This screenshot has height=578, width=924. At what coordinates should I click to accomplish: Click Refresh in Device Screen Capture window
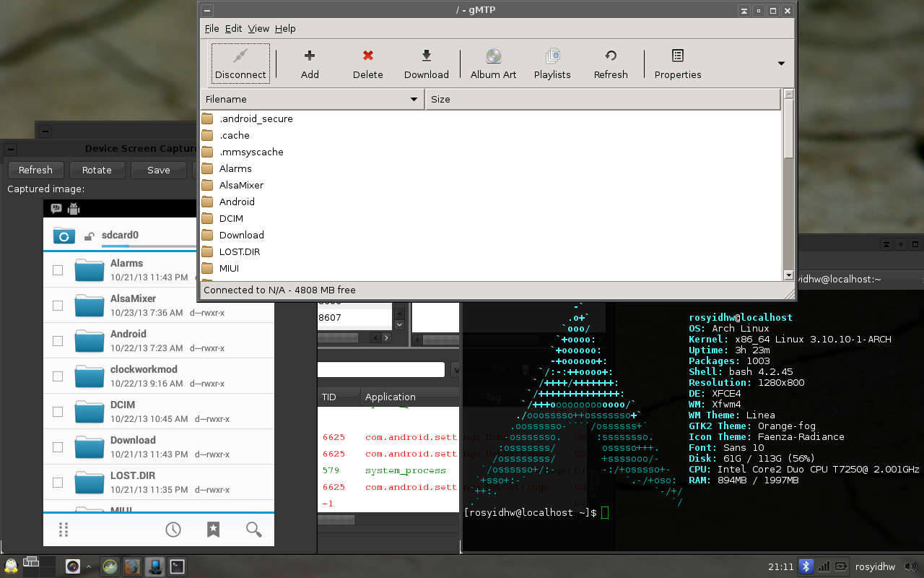[x=35, y=170]
